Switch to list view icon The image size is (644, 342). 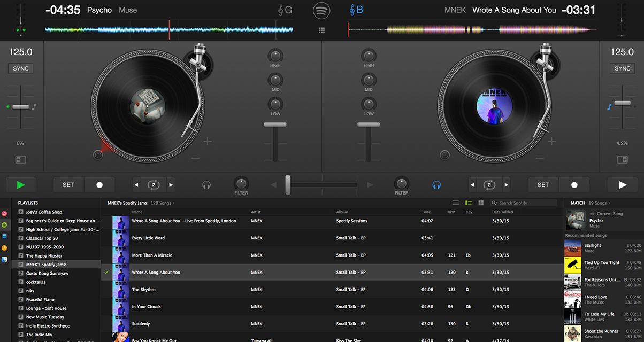tap(456, 203)
